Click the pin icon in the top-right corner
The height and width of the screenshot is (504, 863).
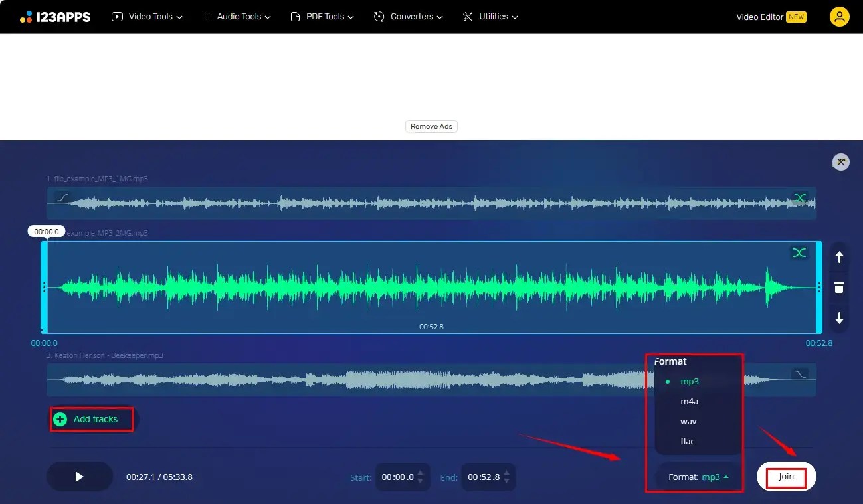(840, 161)
